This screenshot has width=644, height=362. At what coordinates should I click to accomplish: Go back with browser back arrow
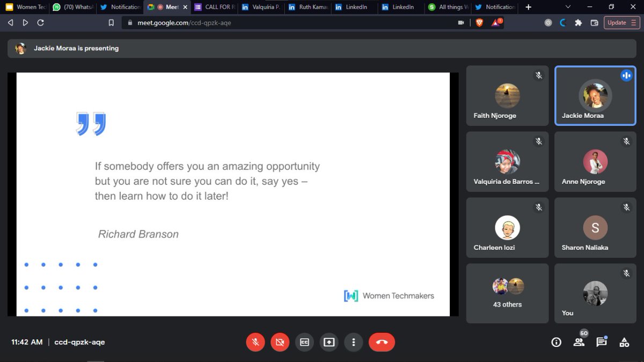(x=10, y=23)
